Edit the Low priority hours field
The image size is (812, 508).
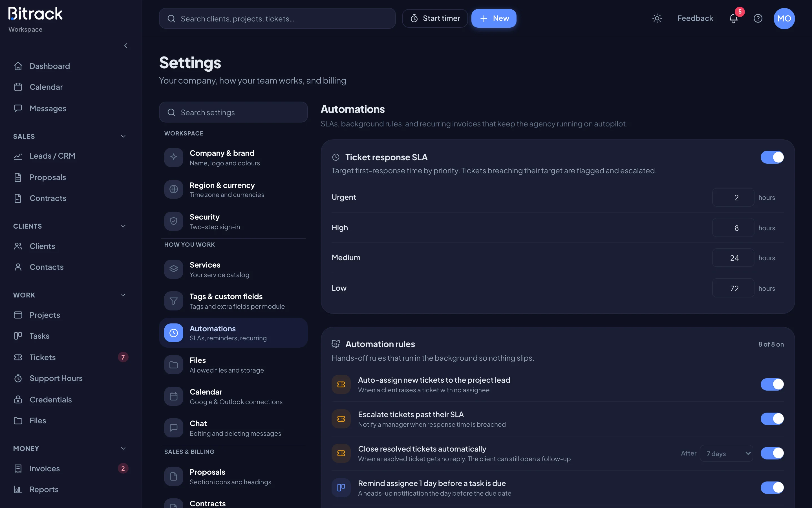[733, 288]
